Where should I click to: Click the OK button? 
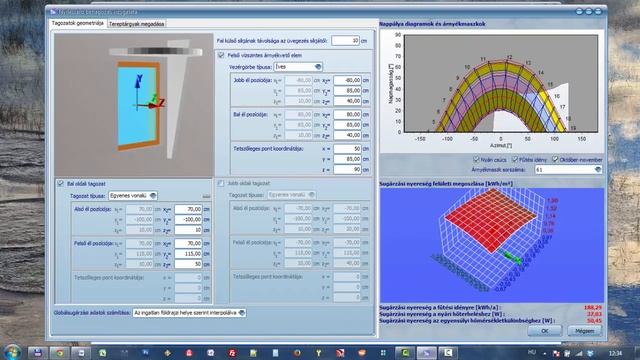[544, 331]
